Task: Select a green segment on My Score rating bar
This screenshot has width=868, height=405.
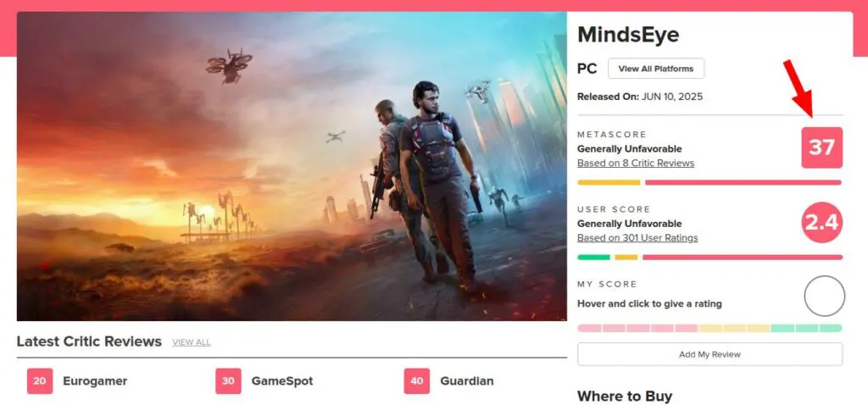Action: click(807, 328)
